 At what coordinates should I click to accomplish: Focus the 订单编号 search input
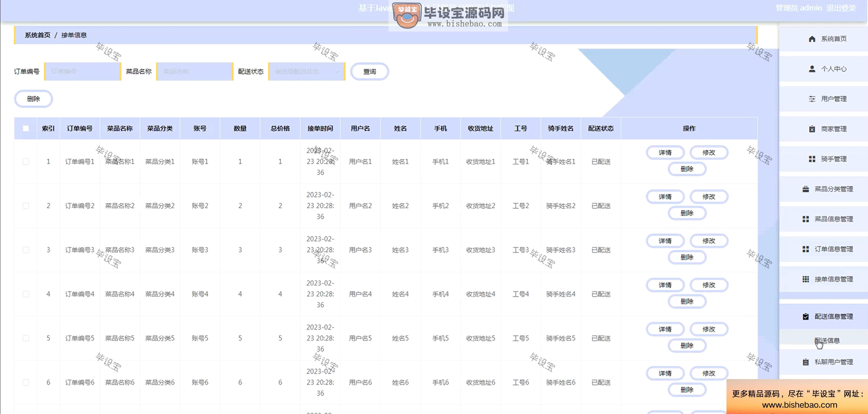[x=83, y=71]
